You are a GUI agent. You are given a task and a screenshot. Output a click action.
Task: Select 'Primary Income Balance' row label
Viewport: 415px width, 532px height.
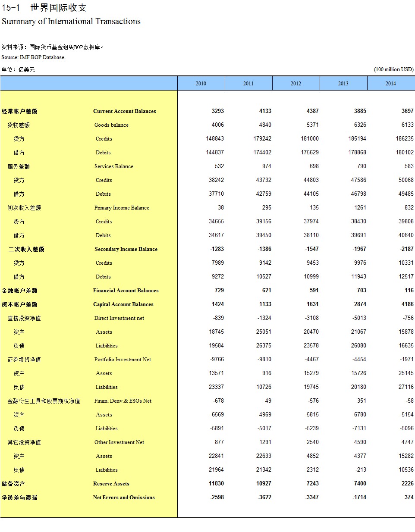pyautogui.click(x=122, y=208)
